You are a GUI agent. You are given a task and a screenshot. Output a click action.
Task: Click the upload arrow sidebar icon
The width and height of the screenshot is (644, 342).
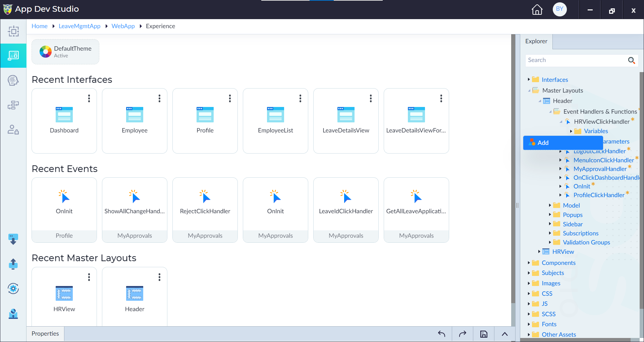(13, 264)
